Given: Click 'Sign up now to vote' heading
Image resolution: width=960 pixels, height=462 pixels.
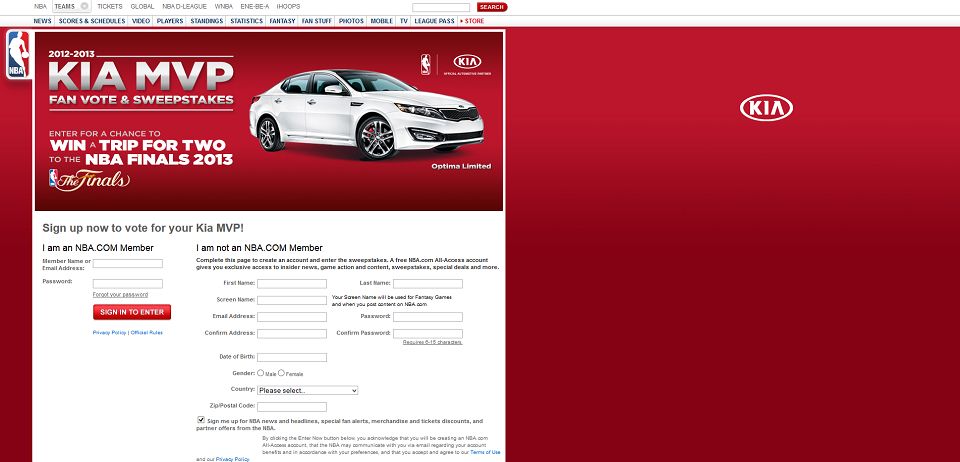Looking at the screenshot, I should [143, 228].
